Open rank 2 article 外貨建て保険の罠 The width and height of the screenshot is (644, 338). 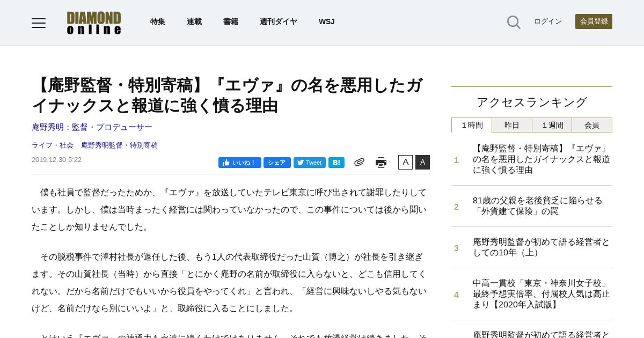538,206
